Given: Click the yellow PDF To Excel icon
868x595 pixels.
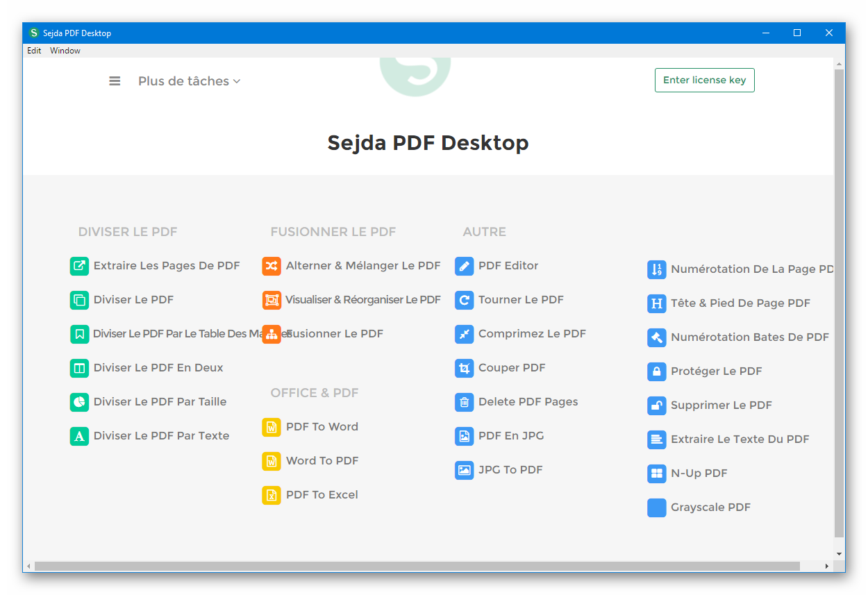Looking at the screenshot, I should point(272,495).
